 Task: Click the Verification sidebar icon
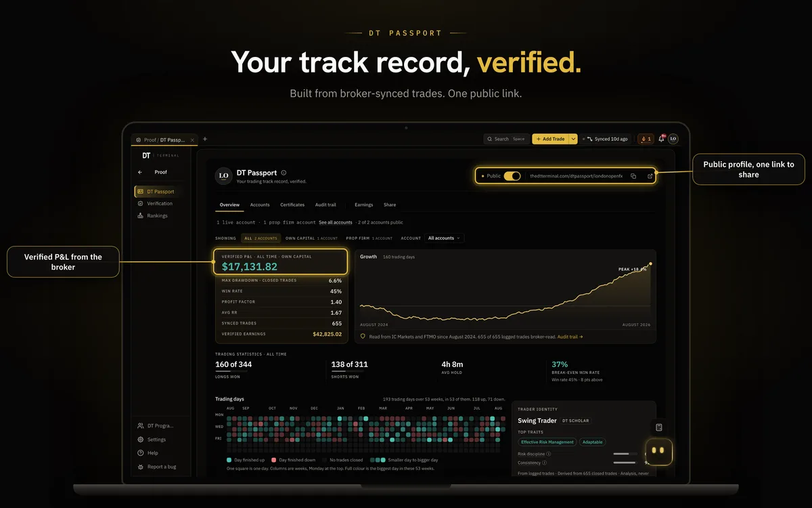140,203
